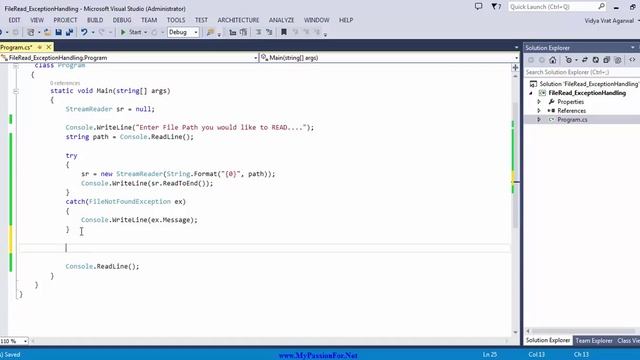Viewport: 640px width, 360px height.
Task: Start debugging with the green Start button
Action: [x=131, y=32]
